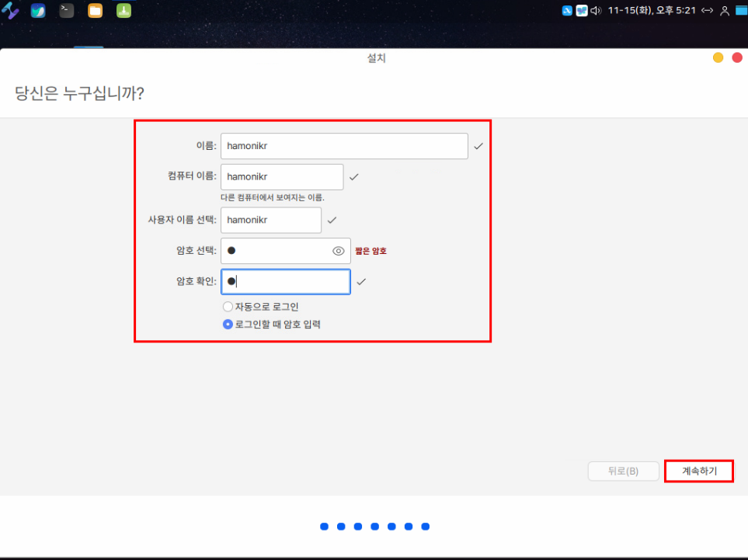Image resolution: width=748 pixels, height=560 pixels.
Task: Click the blue desktop icon at panel's far right
Action: [x=740, y=11]
